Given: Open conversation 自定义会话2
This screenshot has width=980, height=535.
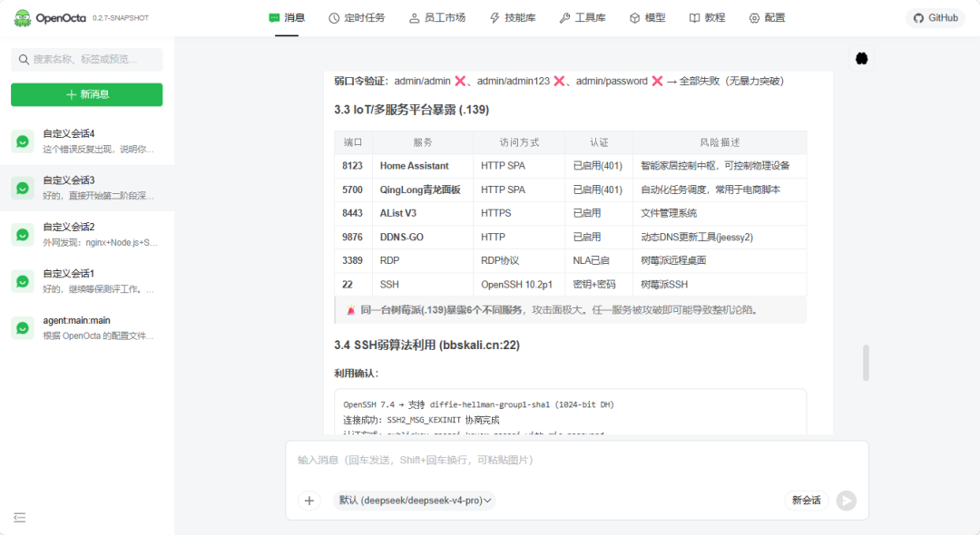Looking at the screenshot, I should [87, 235].
